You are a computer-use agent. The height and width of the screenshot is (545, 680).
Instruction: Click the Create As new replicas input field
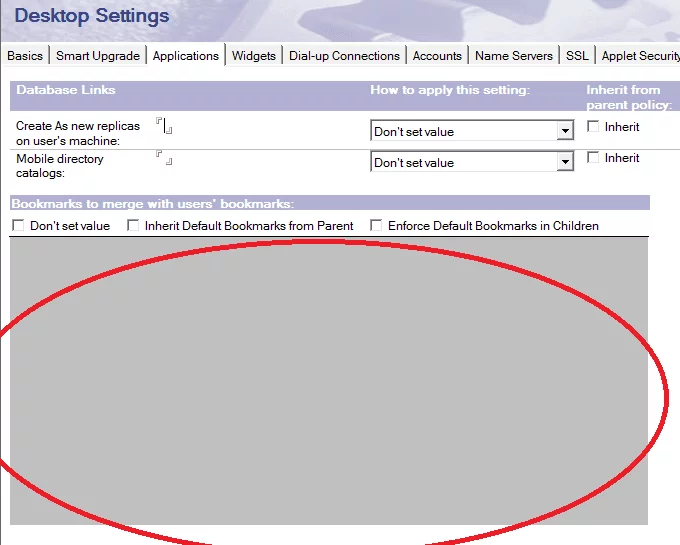point(165,127)
